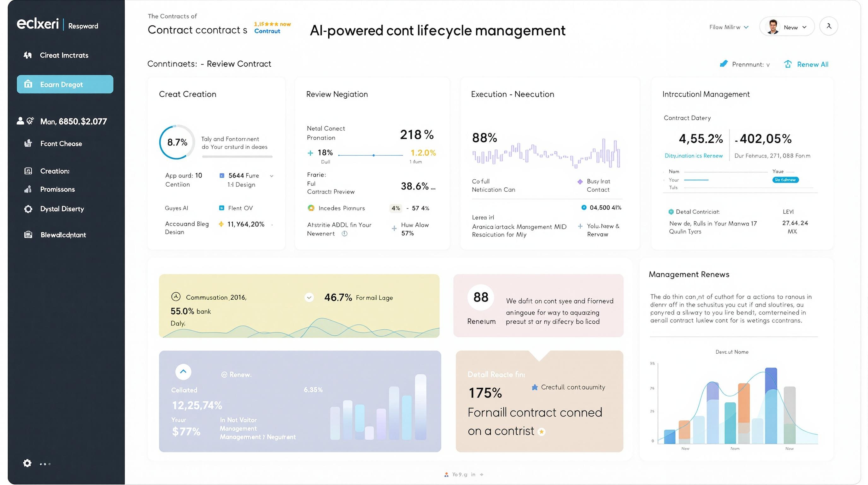Expand the chevron next to 5644 Furre
This screenshot has height=485, width=868.
(272, 176)
